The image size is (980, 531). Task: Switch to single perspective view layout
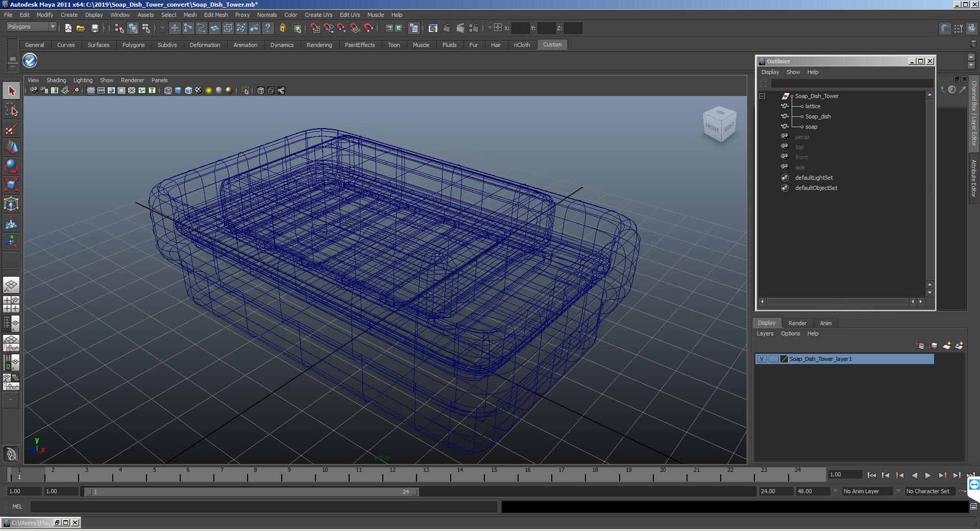coord(11,285)
